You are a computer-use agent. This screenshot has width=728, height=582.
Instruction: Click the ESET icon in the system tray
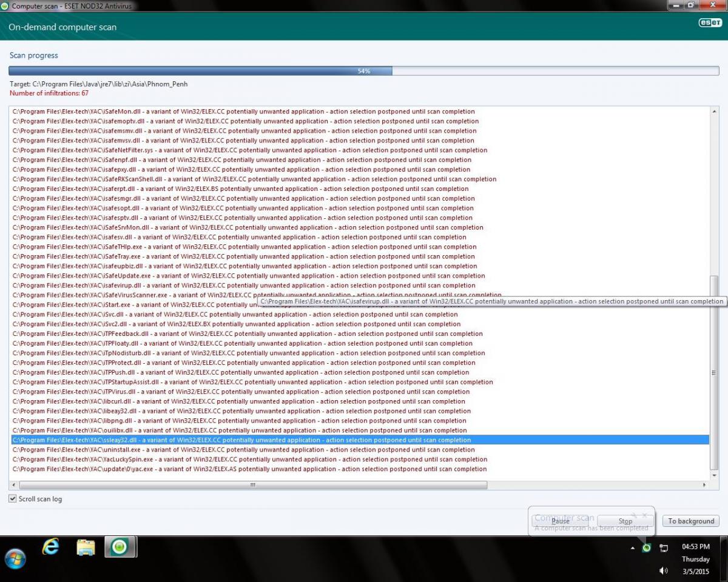pos(647,547)
